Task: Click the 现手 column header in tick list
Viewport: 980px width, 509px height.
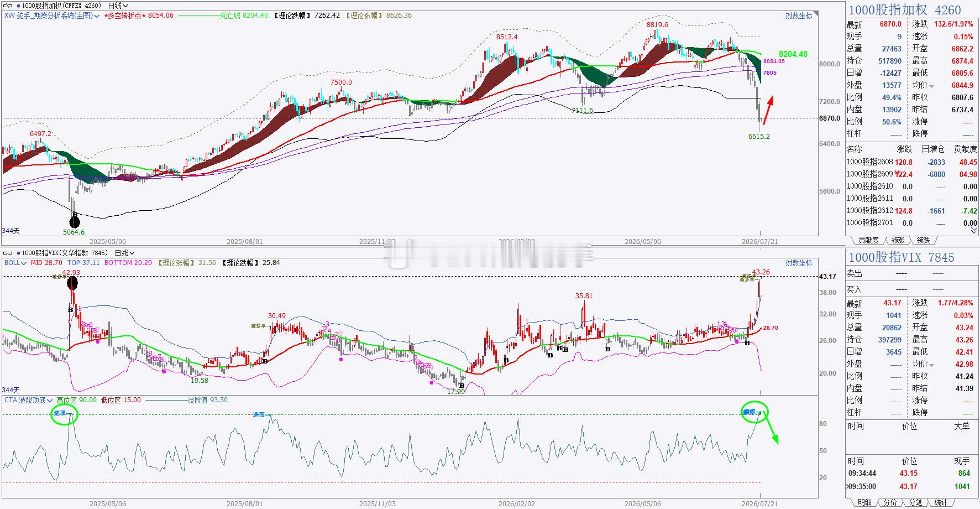Action: coord(962,461)
